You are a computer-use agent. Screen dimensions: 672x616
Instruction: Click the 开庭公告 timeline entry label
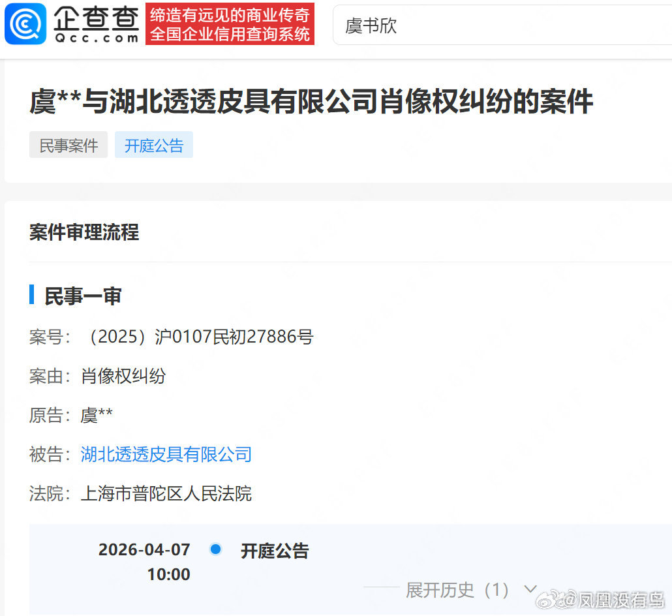275,551
